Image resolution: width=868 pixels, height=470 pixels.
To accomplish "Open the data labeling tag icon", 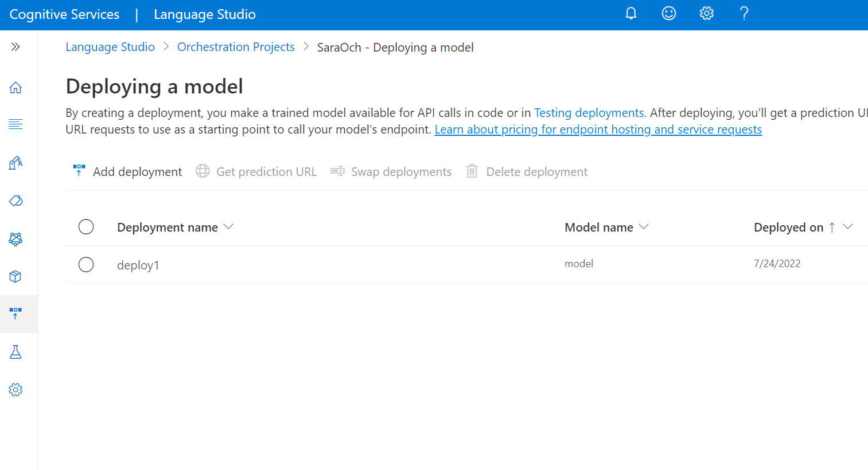I will click(15, 201).
